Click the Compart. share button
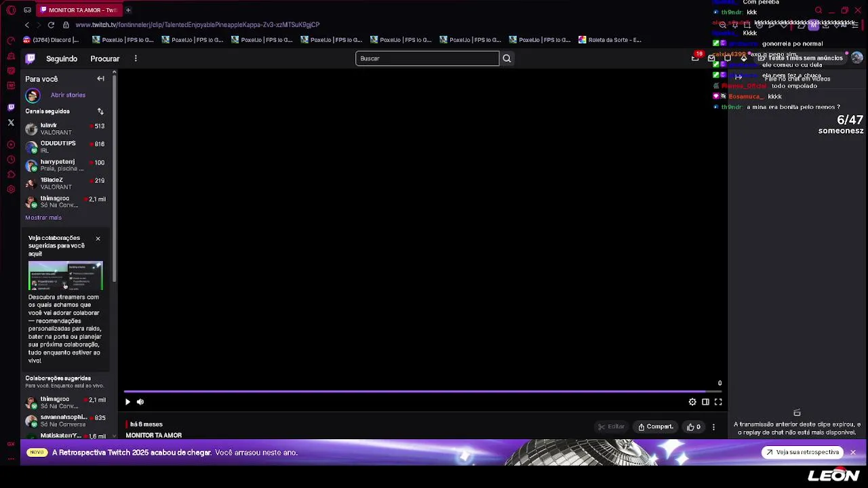This screenshot has width=868, height=488. pyautogui.click(x=656, y=427)
